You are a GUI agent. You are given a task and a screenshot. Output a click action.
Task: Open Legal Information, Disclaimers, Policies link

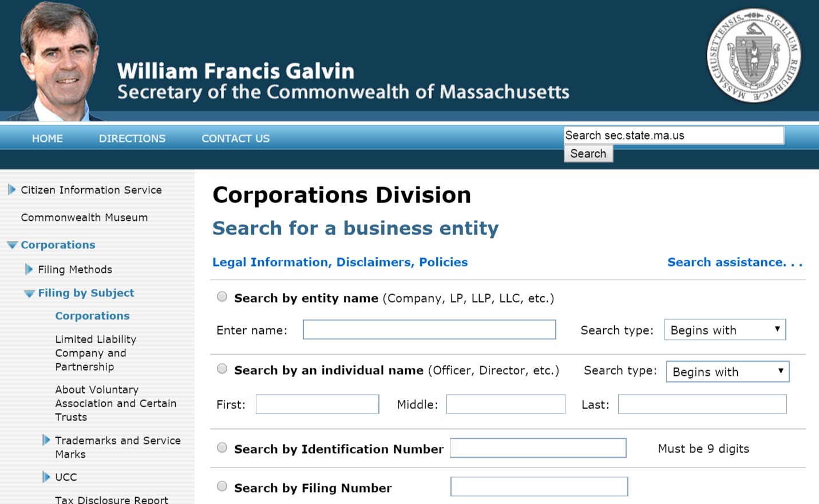tap(340, 262)
